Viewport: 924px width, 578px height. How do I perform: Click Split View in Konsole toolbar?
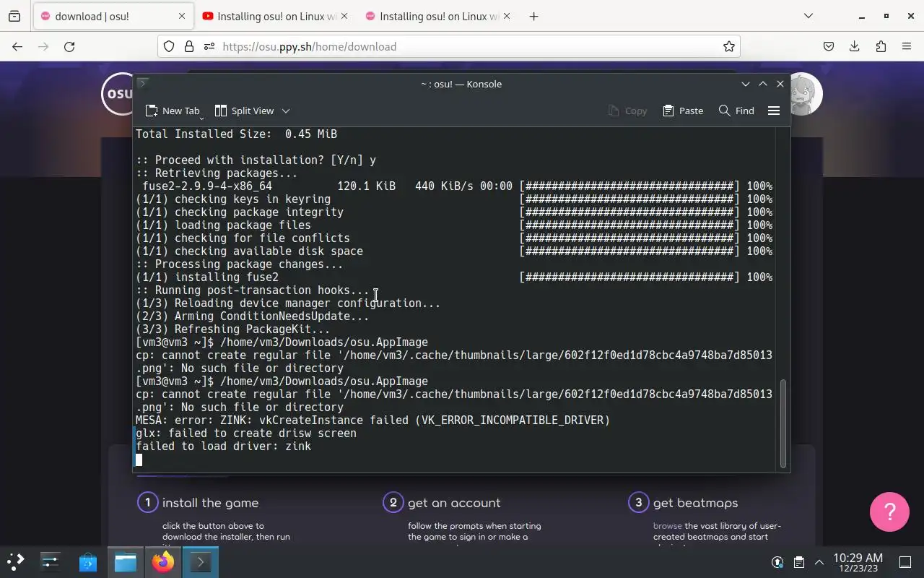click(245, 111)
